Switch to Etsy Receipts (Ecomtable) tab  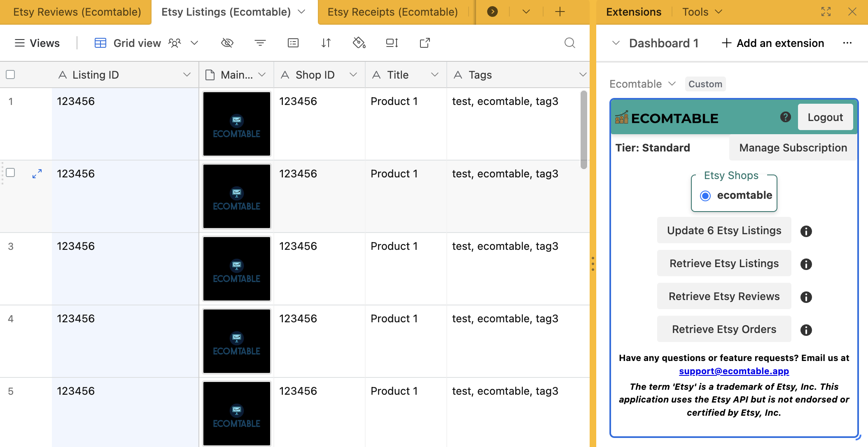393,12
